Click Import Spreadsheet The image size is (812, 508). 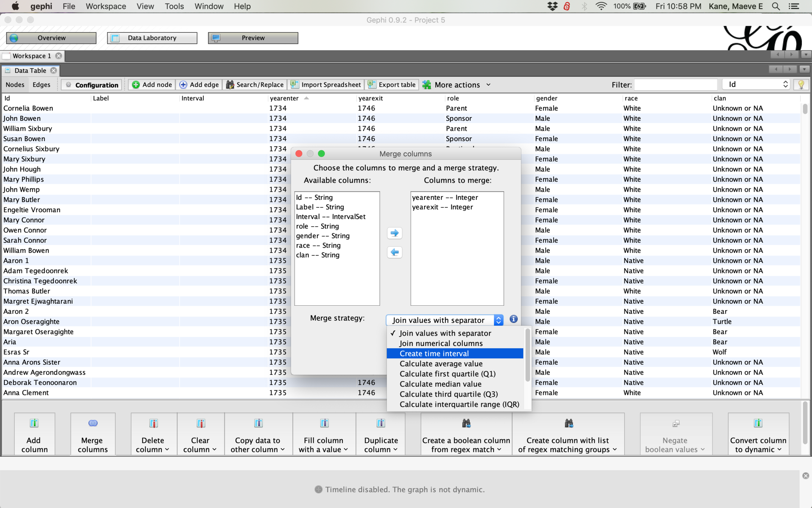pos(326,85)
